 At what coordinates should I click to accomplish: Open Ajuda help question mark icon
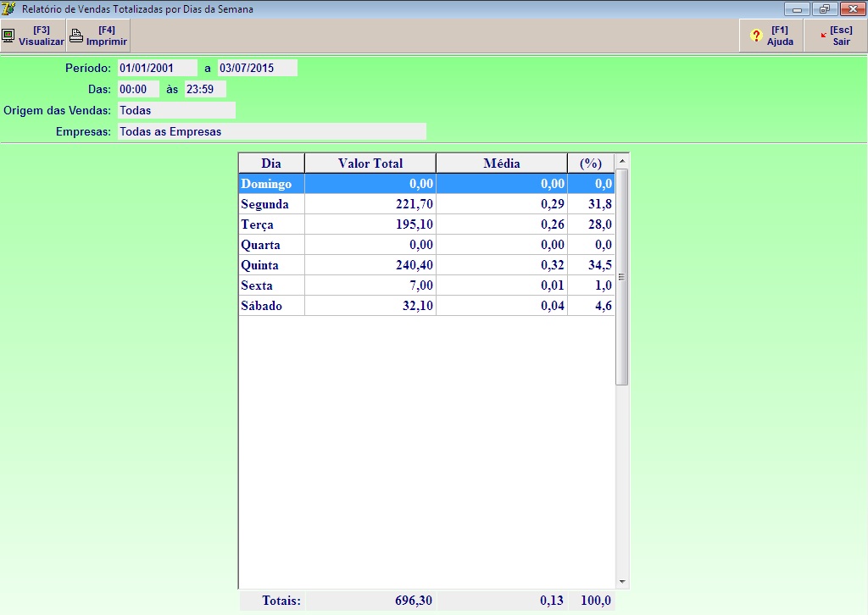(x=757, y=36)
